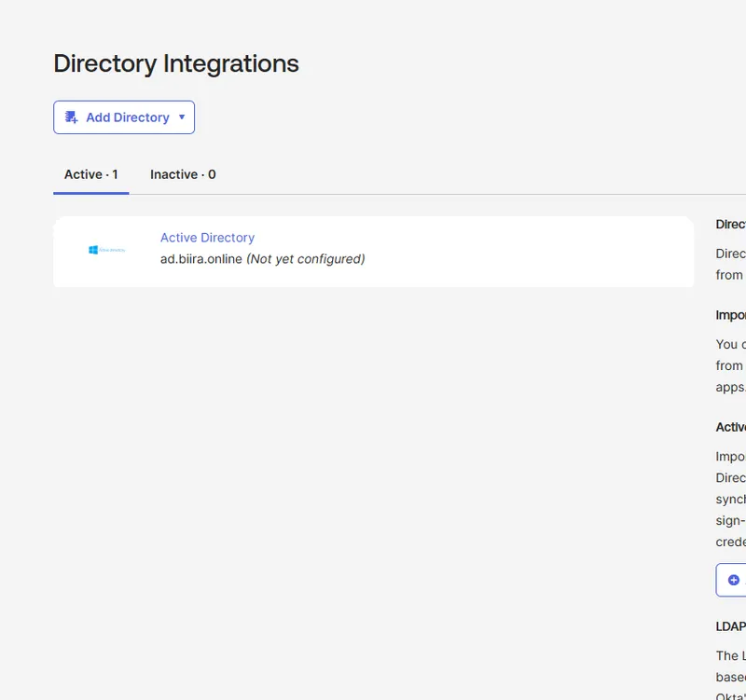Click the Directory Integrations page heading
Viewport: 746px width, 700px height.
tap(176, 63)
